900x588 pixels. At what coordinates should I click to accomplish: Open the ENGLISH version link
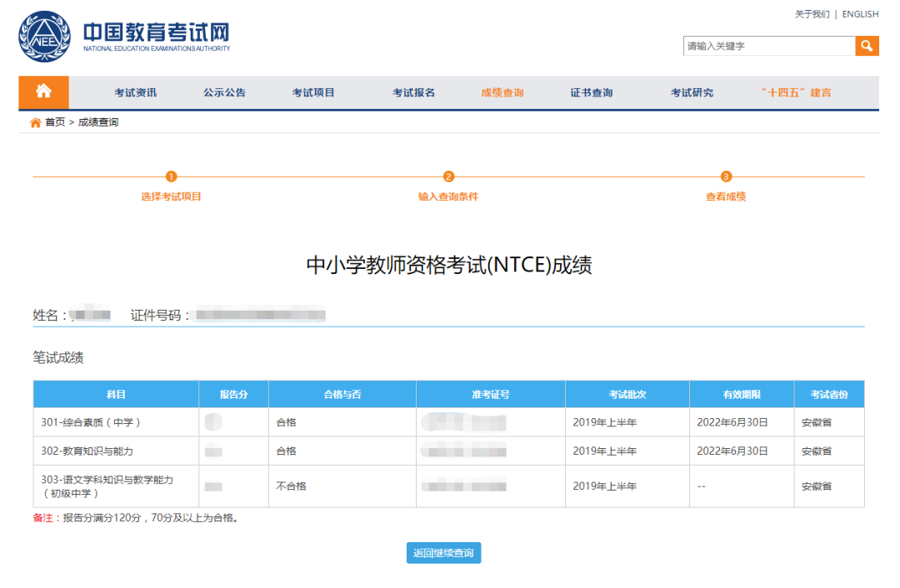coord(860,14)
